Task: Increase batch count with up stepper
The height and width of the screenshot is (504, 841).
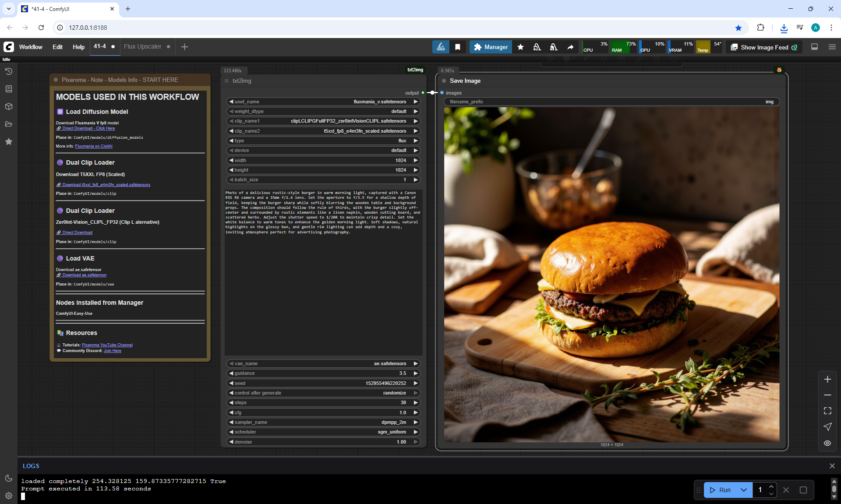Action: [771, 486]
